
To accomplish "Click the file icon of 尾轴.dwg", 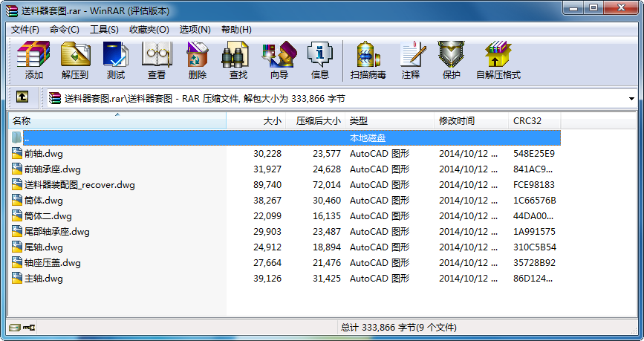I will tap(17, 247).
